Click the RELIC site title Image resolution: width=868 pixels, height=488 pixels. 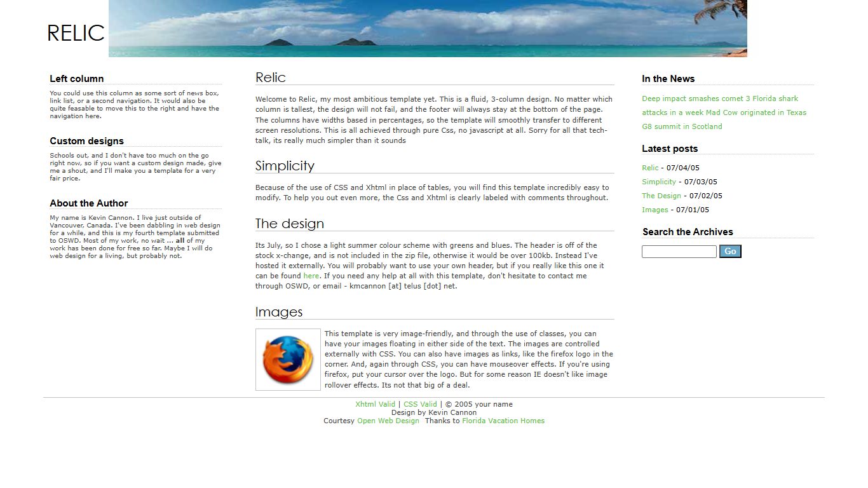pos(76,33)
